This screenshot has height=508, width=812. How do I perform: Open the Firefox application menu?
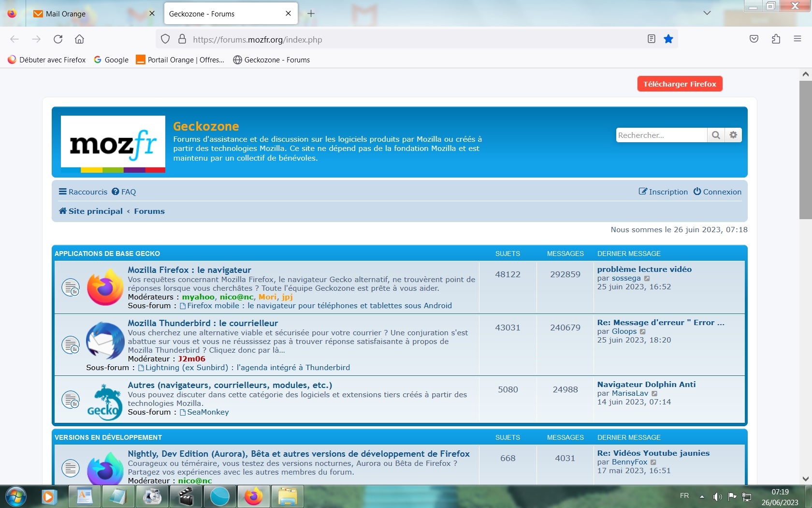click(x=797, y=39)
